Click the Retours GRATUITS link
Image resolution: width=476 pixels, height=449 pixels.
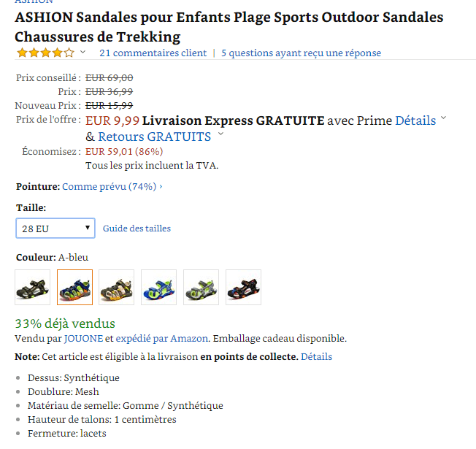pos(154,137)
